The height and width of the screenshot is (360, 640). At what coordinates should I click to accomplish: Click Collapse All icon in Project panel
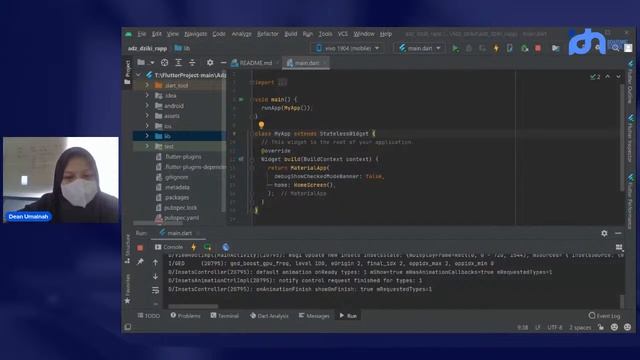click(192, 62)
